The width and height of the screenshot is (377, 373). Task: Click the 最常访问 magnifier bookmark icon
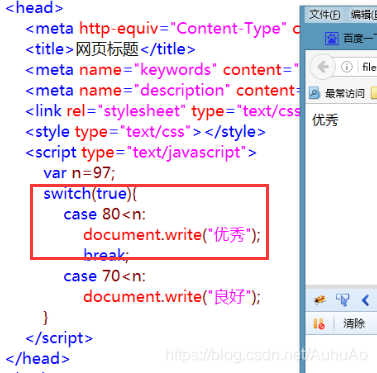314,93
